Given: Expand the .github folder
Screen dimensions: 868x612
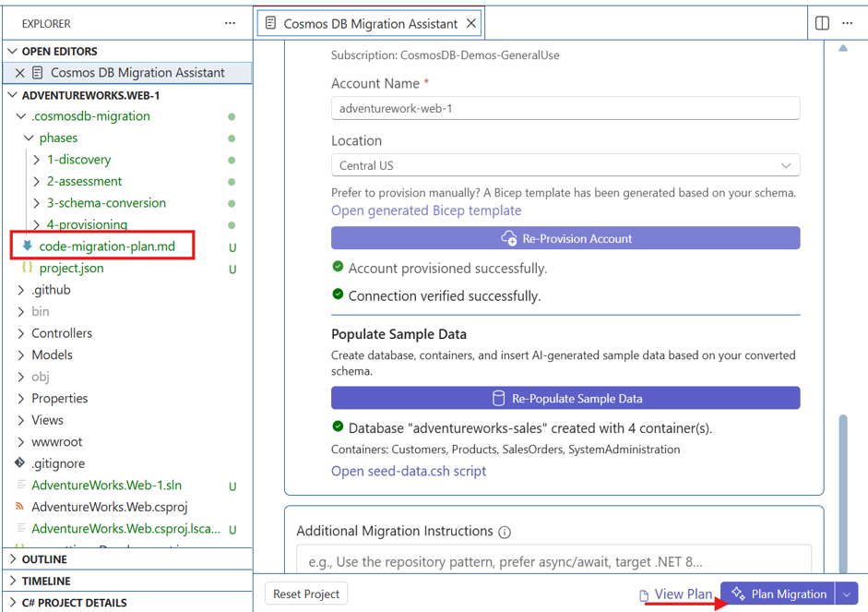Looking at the screenshot, I should 21,290.
